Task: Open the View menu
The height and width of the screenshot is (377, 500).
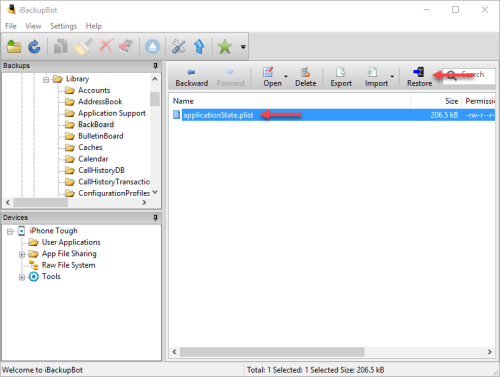Action: (33, 26)
